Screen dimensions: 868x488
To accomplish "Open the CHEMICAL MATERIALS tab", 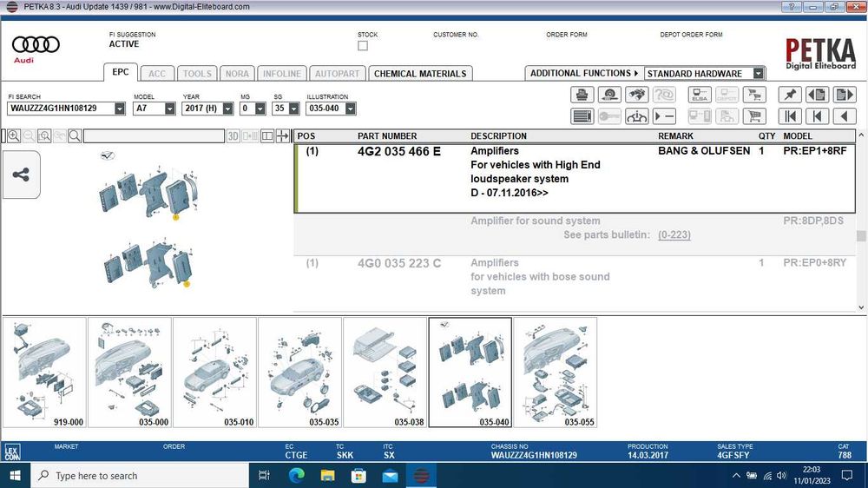I will click(x=420, y=74).
